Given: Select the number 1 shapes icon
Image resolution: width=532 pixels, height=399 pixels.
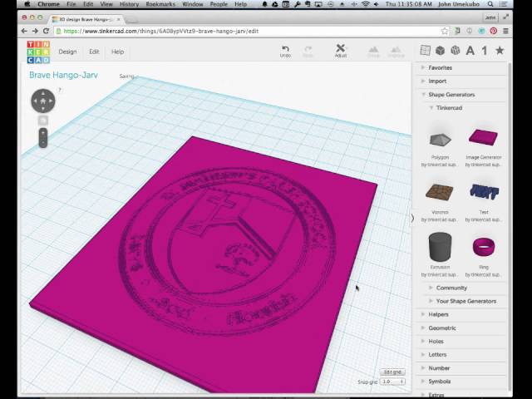Looking at the screenshot, I should point(485,51).
